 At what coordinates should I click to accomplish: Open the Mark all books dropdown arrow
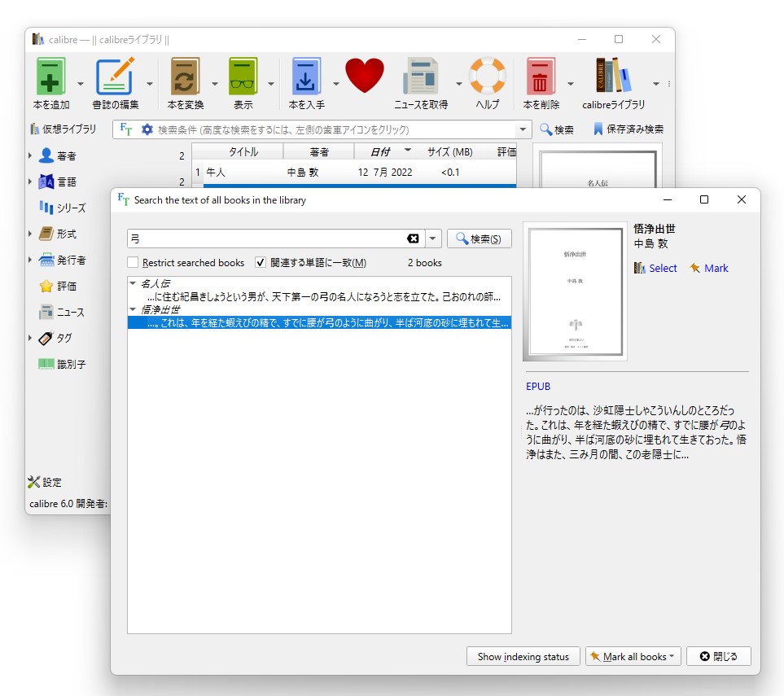click(x=672, y=656)
